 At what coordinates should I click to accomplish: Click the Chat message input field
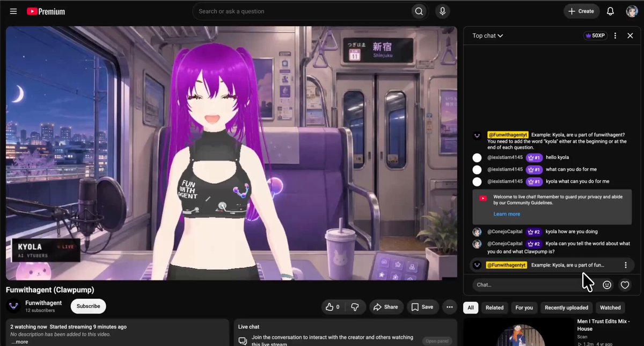[535, 285]
